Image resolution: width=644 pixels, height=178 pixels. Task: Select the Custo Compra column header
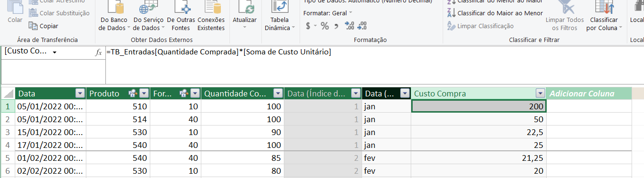478,94
